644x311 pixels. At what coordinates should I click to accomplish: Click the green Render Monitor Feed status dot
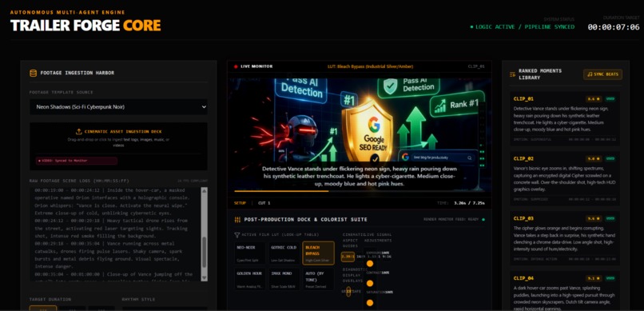click(483, 220)
